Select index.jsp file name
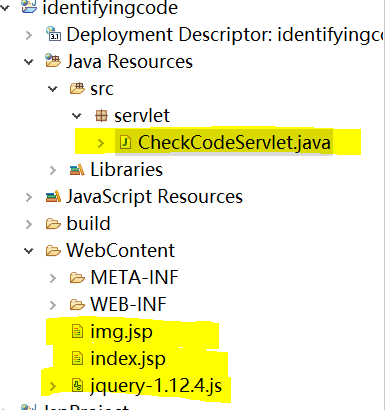Viewport: 385px width, 410px height. tap(128, 360)
